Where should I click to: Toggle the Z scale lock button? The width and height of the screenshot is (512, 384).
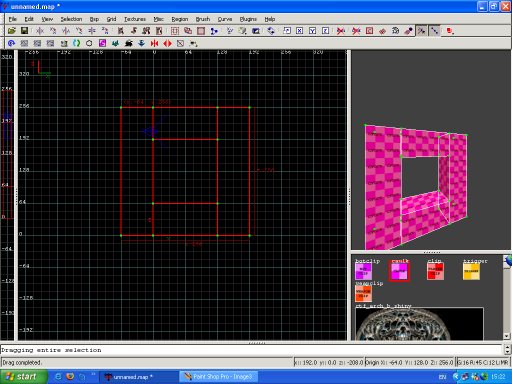326,31
